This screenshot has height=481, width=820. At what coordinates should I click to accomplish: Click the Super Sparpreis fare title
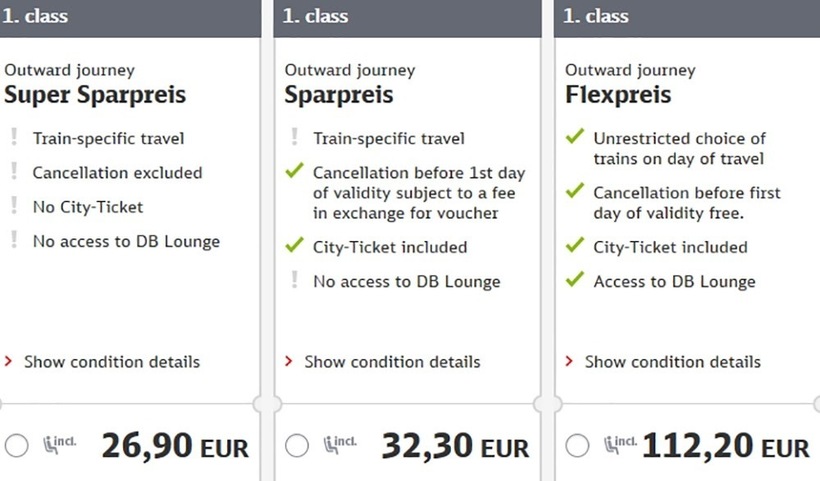[95, 96]
